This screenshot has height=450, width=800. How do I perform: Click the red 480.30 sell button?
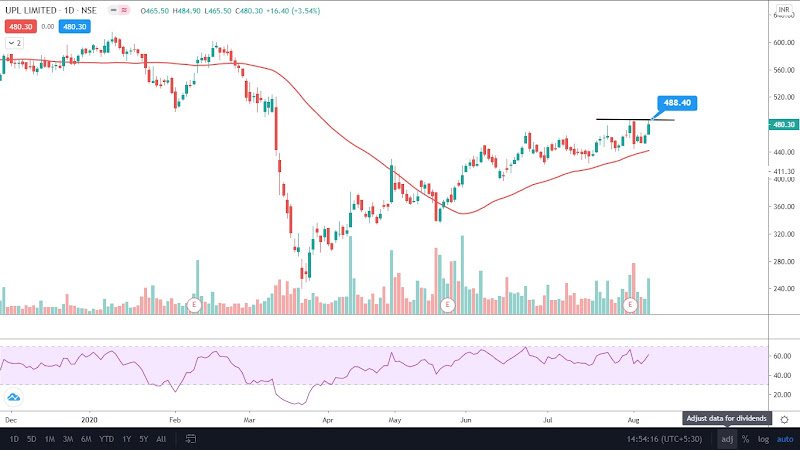pos(21,27)
